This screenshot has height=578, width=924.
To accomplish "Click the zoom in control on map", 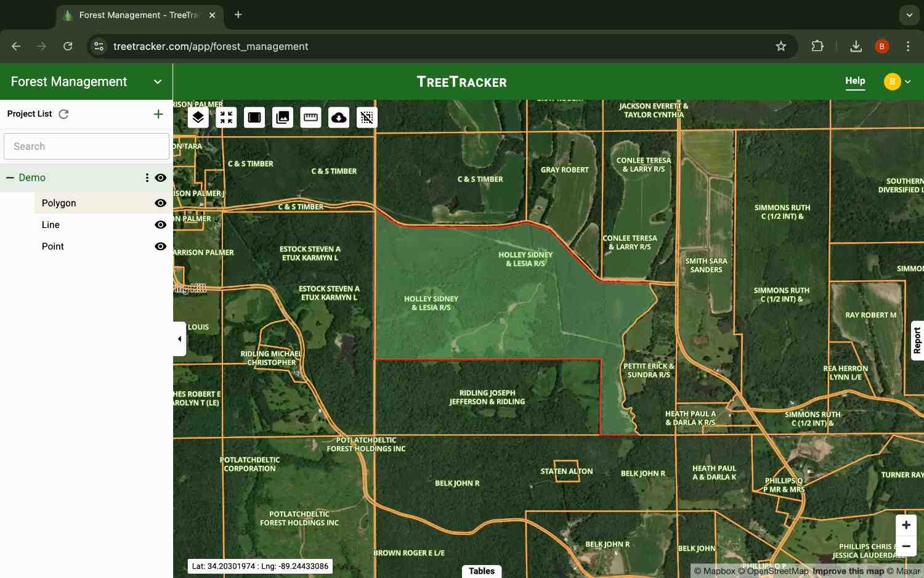I will tap(906, 524).
